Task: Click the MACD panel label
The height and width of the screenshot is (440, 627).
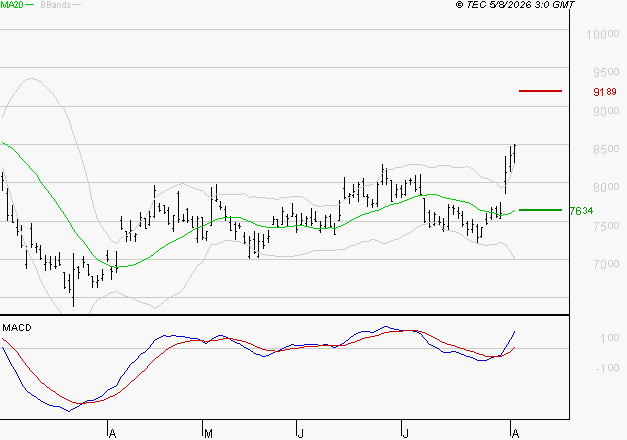Action: [x=17, y=328]
